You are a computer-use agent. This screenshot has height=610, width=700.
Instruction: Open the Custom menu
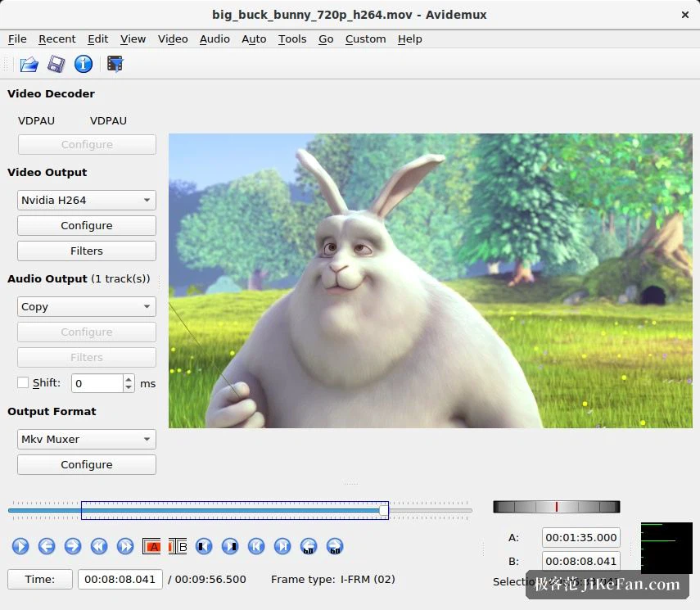click(x=366, y=39)
